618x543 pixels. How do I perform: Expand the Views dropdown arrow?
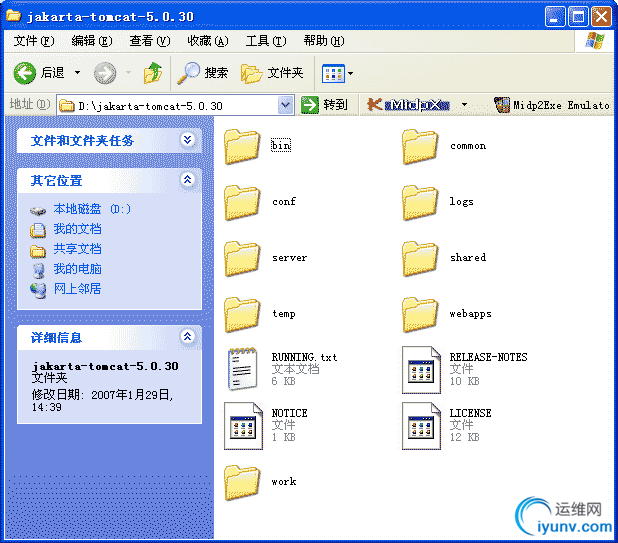[x=350, y=73]
